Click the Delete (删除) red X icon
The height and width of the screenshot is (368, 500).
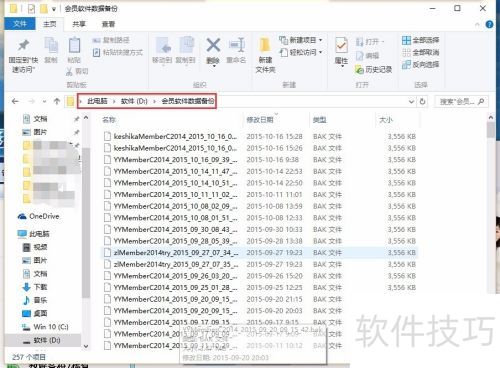click(213, 46)
